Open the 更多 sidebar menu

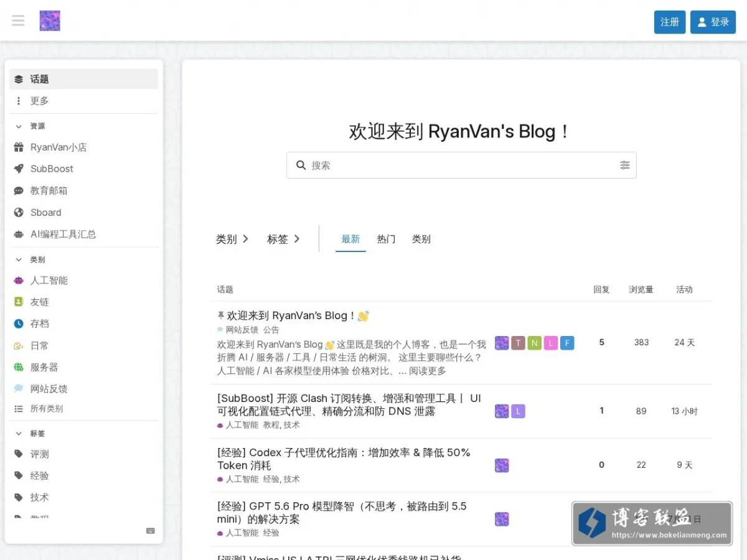click(x=83, y=101)
